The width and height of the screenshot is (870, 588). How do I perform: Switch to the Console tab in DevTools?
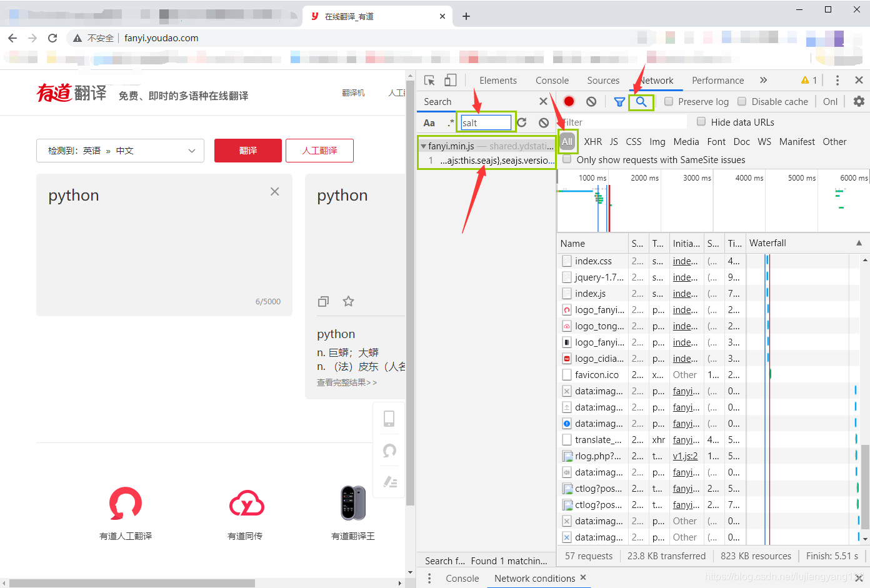552,81
